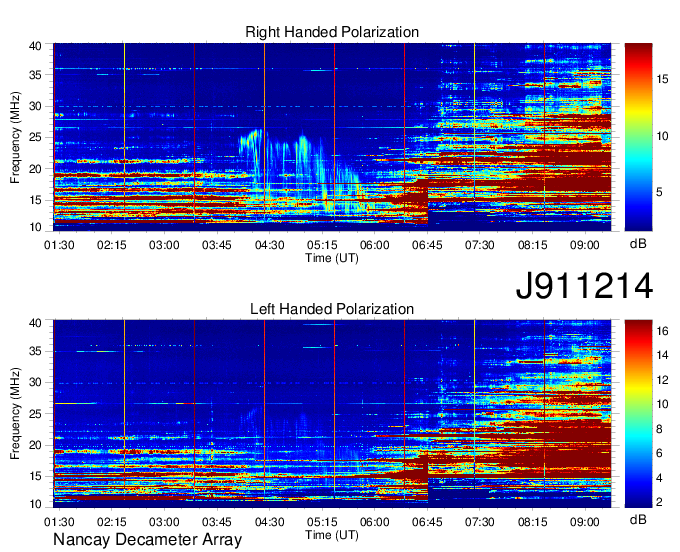Image resolution: width=680 pixels, height=552 pixels.
Task: Click "8" tick on Left Handed colorbar
Action: 659,429
